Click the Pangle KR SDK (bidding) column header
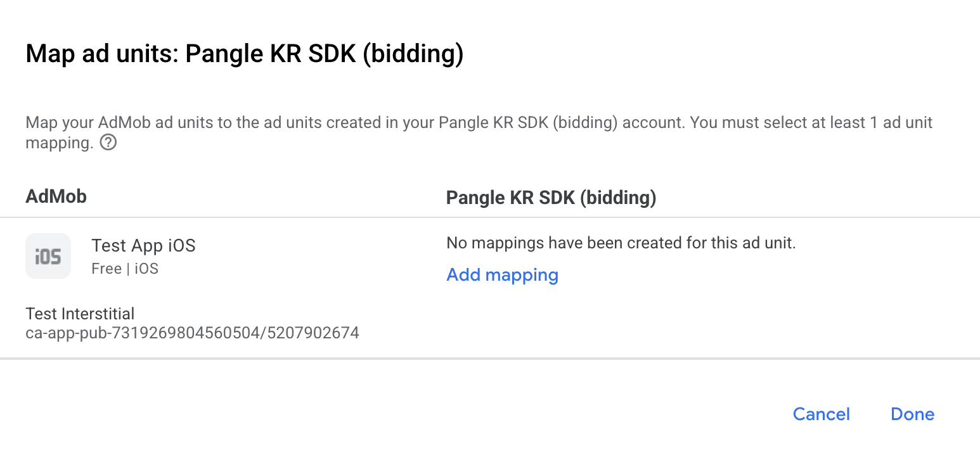980x460 pixels. click(551, 198)
